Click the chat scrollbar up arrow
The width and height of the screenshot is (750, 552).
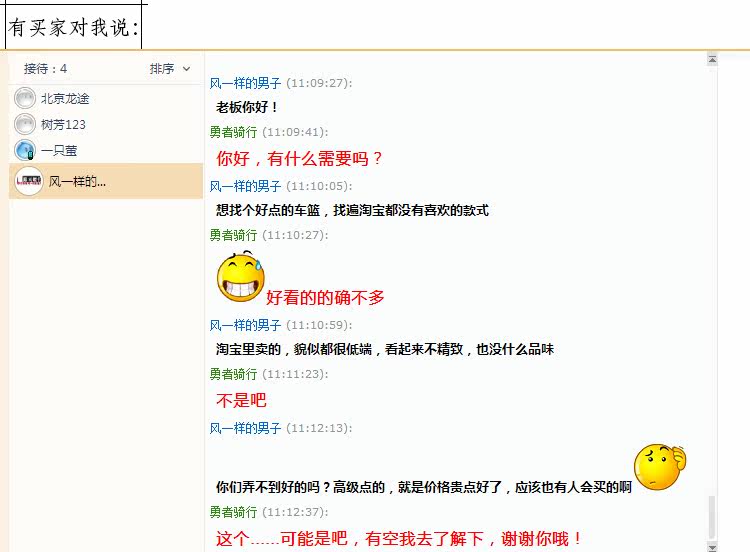coord(712,59)
